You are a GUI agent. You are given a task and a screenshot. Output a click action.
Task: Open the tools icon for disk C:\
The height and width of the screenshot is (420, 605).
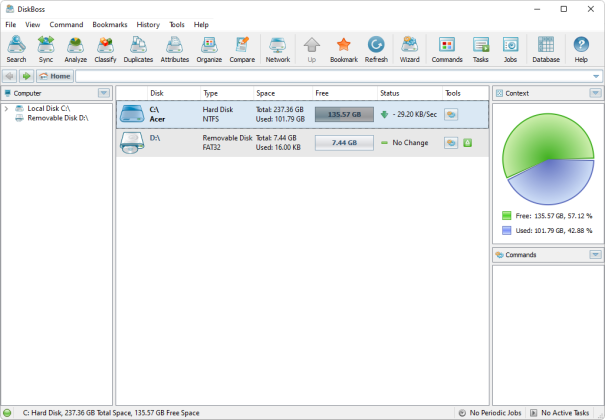point(451,115)
